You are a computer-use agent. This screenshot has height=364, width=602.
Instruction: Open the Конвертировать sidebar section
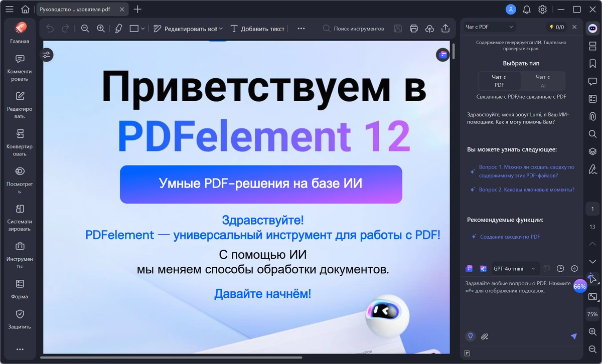pos(20,143)
